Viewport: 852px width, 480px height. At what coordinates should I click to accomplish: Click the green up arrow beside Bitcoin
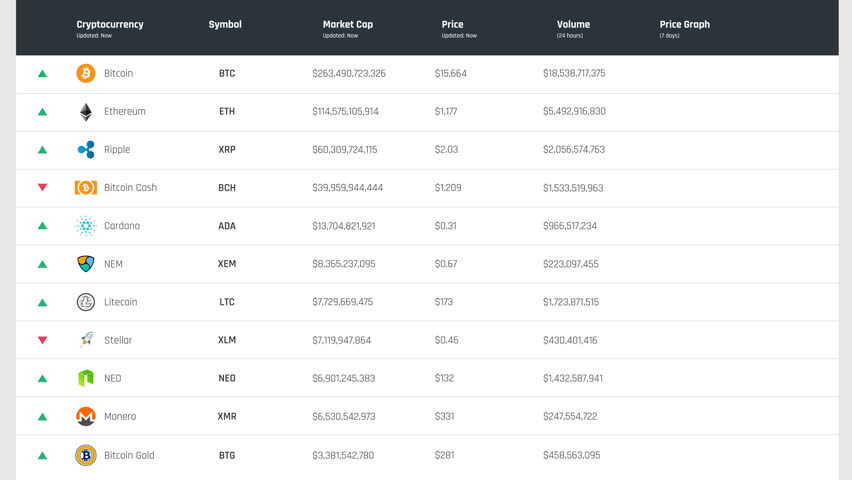click(42, 73)
